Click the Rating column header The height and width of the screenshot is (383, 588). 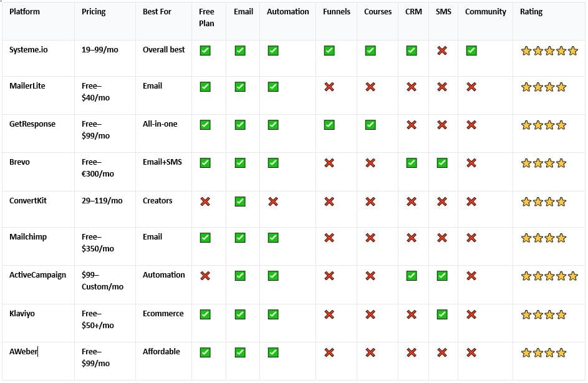pos(531,12)
